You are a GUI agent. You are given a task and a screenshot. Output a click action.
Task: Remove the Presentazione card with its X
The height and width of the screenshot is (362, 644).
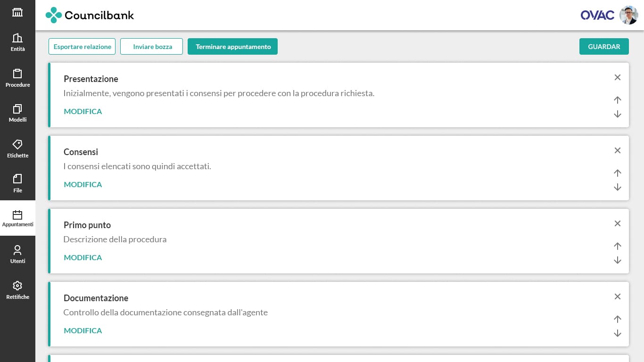pos(617,77)
